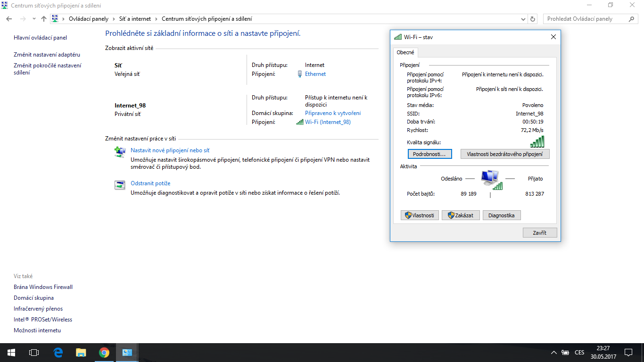Screen dimensions: 644x362
Task: Click the SSID value Internet_98
Action: (529, 114)
